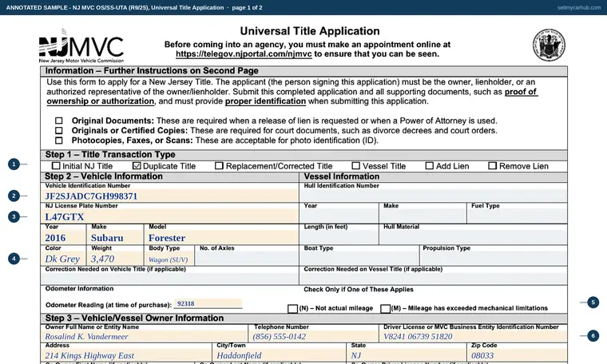Select the Vessel Title checkbox

[x=355, y=166]
